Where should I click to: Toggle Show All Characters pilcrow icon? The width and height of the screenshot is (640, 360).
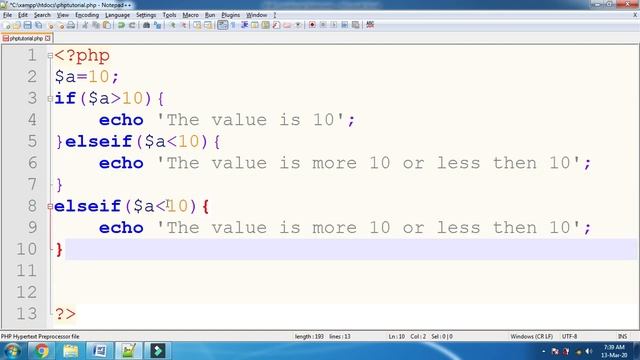233,25
